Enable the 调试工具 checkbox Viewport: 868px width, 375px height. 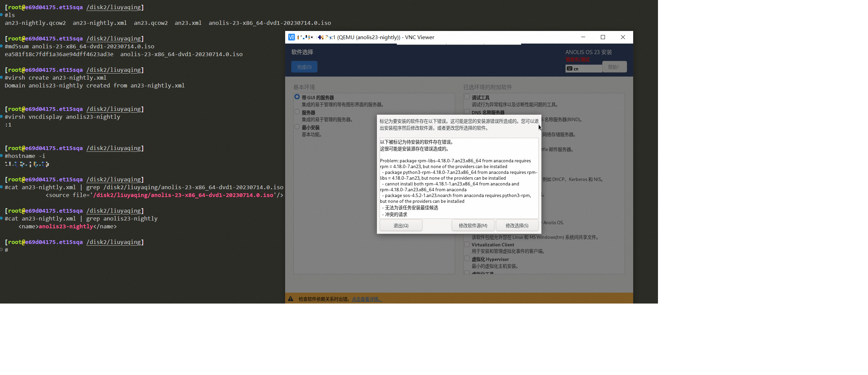(x=467, y=97)
